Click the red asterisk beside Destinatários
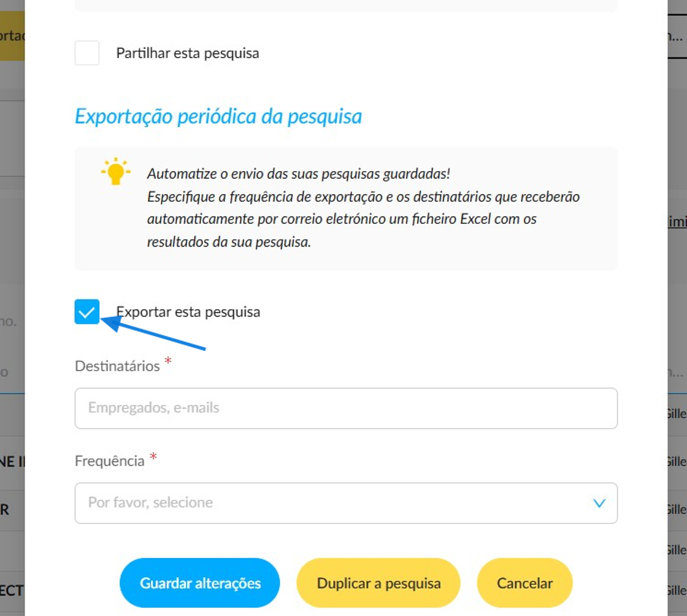The image size is (687, 616). (x=168, y=361)
